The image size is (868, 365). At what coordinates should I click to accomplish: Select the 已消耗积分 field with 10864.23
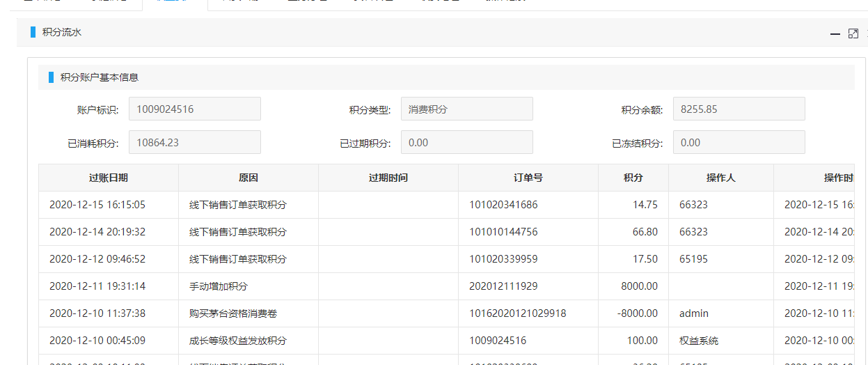[194, 142]
